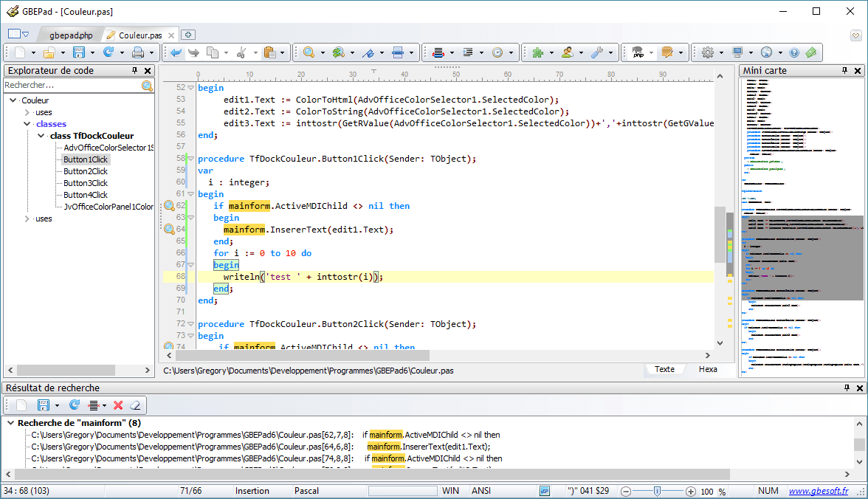Click the settings gear icon
The width and height of the screenshot is (868, 499).
[x=707, y=52]
